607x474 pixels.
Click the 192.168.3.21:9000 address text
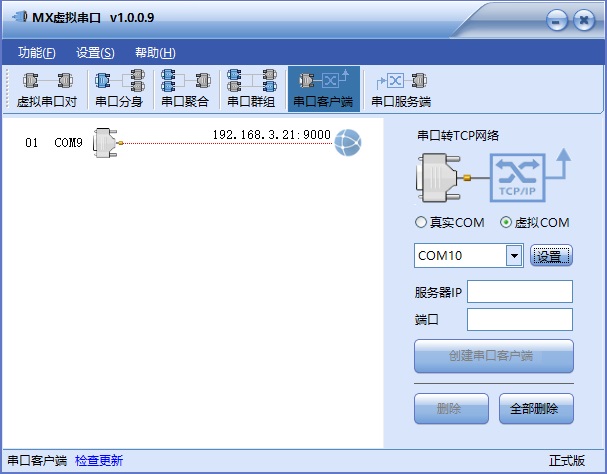(272, 135)
